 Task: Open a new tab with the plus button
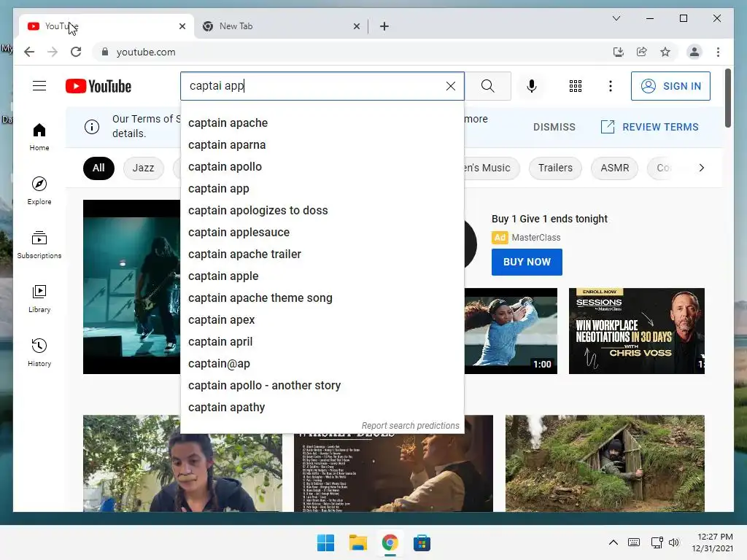pyautogui.click(x=384, y=26)
